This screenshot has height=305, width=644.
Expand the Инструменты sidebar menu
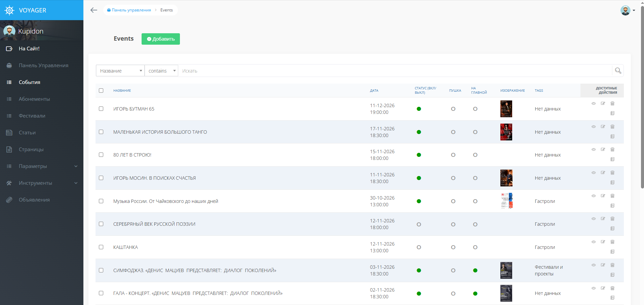[x=42, y=183]
